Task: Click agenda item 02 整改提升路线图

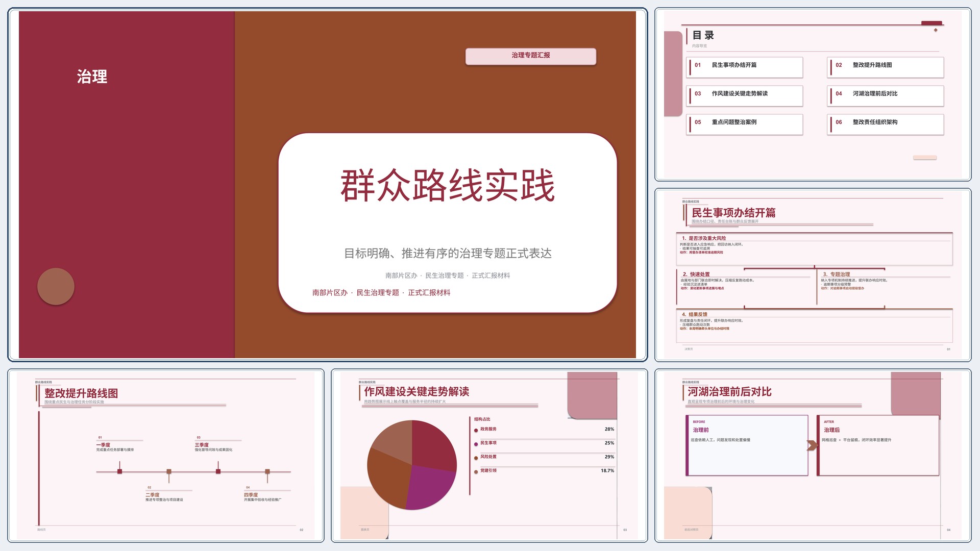Action: tap(886, 67)
